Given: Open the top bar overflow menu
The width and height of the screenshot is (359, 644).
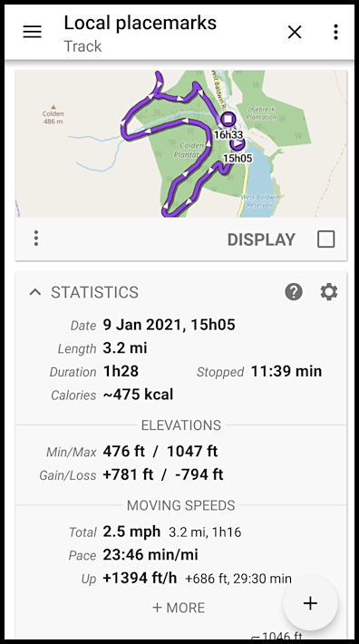Looking at the screenshot, I should [x=335, y=32].
